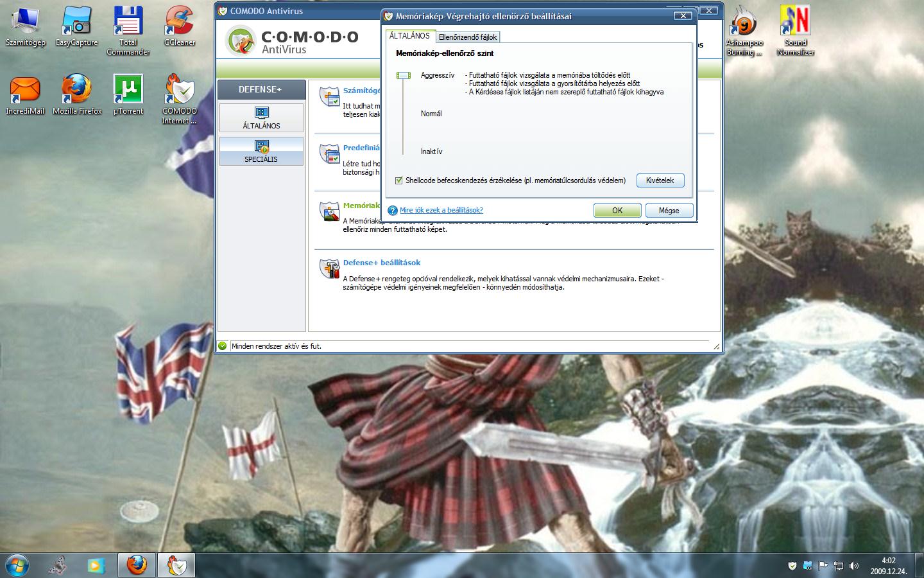This screenshot has height=578, width=924.
Task: Open the Mire jók ezek a beállítások? link
Action: coord(441,210)
